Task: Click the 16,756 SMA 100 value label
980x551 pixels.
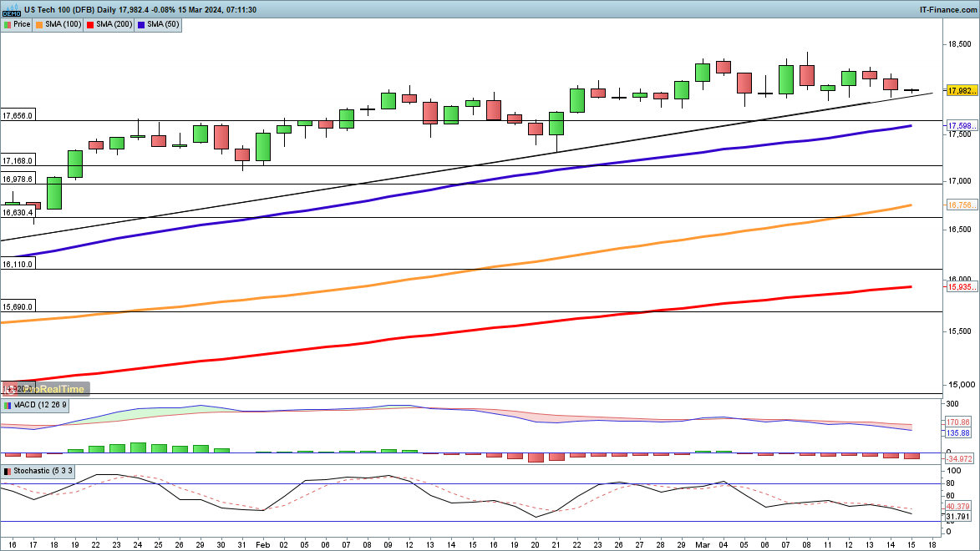Action: 961,205
